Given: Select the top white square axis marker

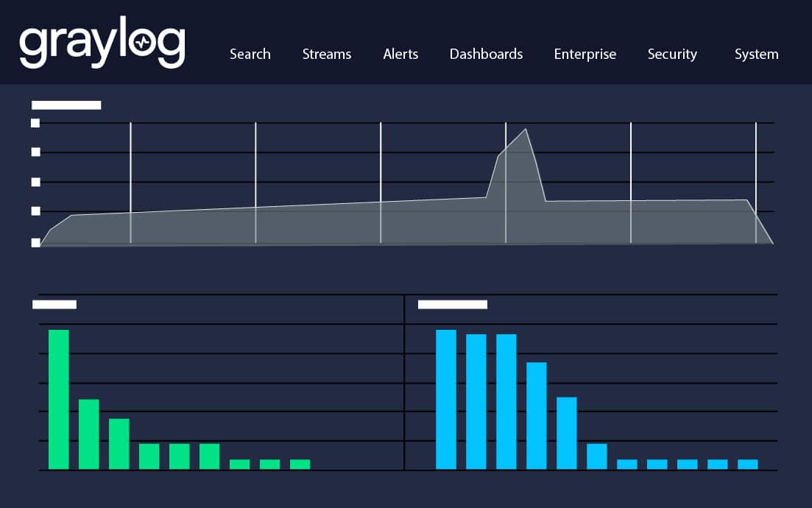Looking at the screenshot, I should [x=35, y=122].
